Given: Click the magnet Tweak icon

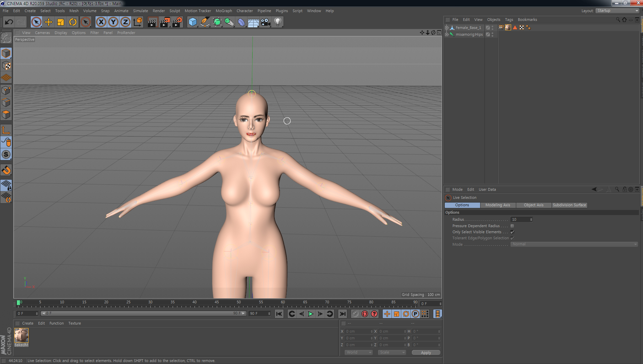Looking at the screenshot, I should 6,170.
